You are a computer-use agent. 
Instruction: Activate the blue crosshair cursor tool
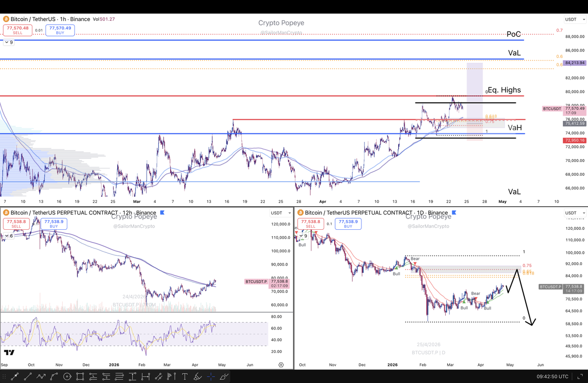(x=211, y=376)
